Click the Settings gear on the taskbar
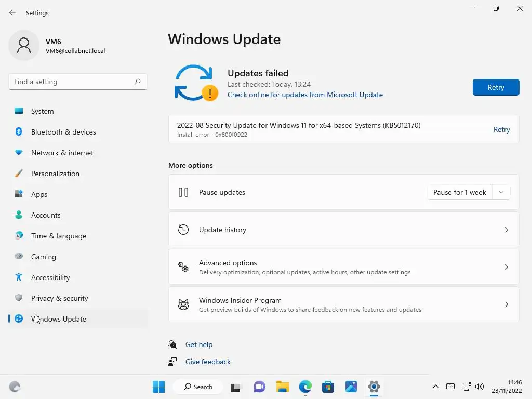 (374, 387)
